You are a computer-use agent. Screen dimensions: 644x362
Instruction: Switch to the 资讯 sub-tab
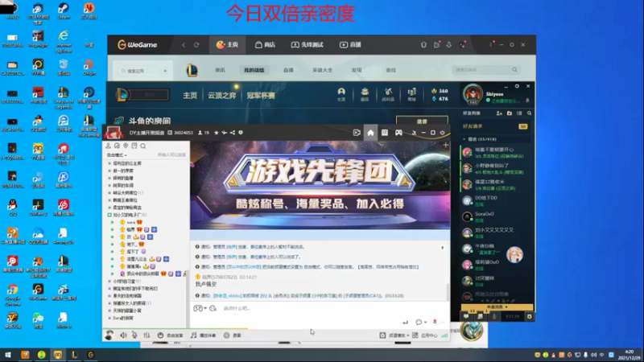click(220, 70)
